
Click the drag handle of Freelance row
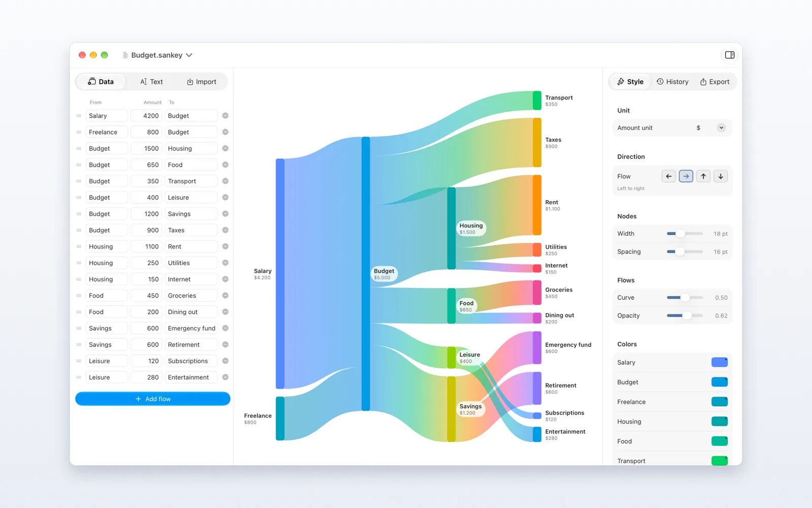click(79, 132)
